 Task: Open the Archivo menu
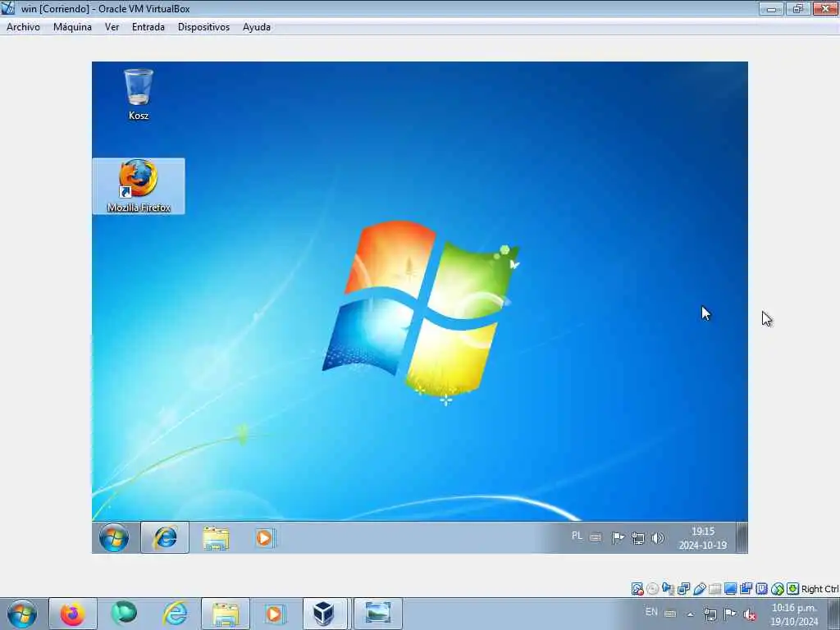pyautogui.click(x=23, y=27)
